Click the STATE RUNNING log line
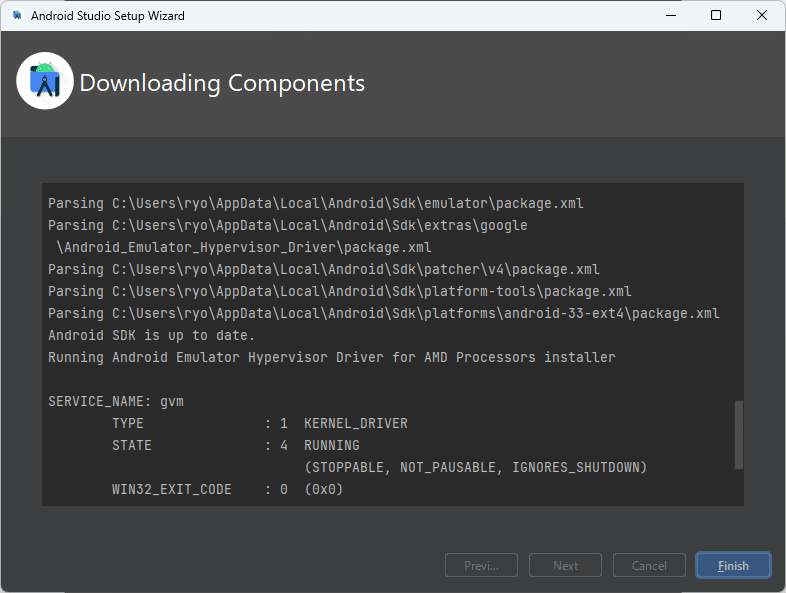The width and height of the screenshot is (786, 593). click(x=236, y=446)
